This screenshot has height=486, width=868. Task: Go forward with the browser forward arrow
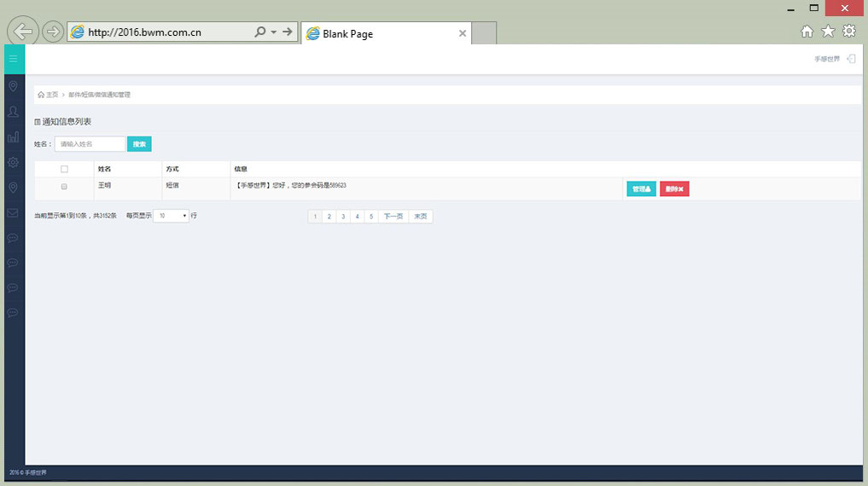(x=53, y=32)
